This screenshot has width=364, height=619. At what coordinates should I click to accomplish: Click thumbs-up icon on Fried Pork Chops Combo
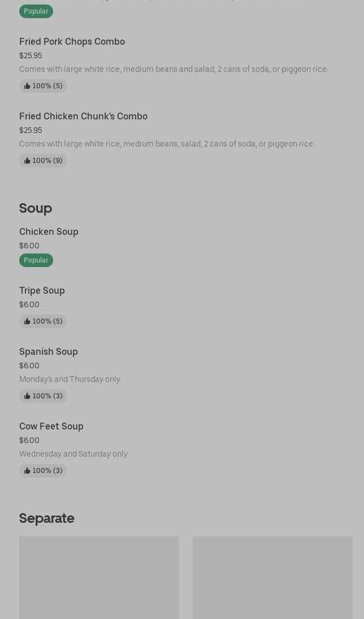click(27, 86)
